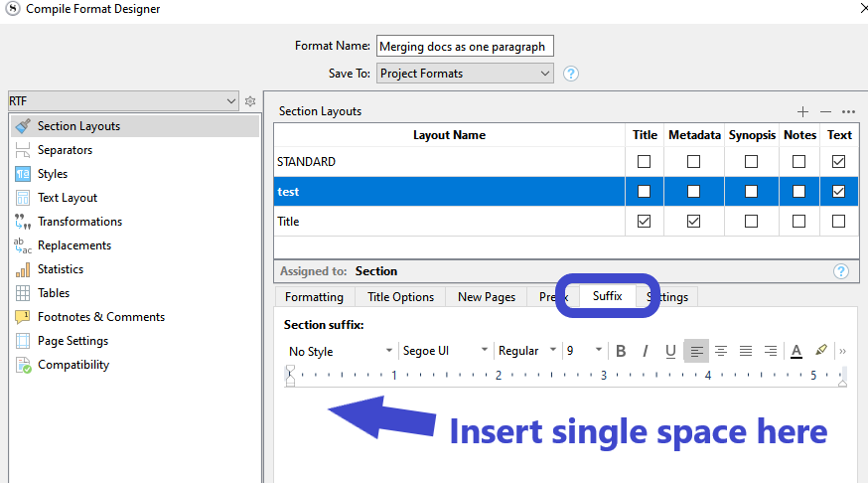Enable the Title checkbox for STANDARD layout

tap(644, 161)
